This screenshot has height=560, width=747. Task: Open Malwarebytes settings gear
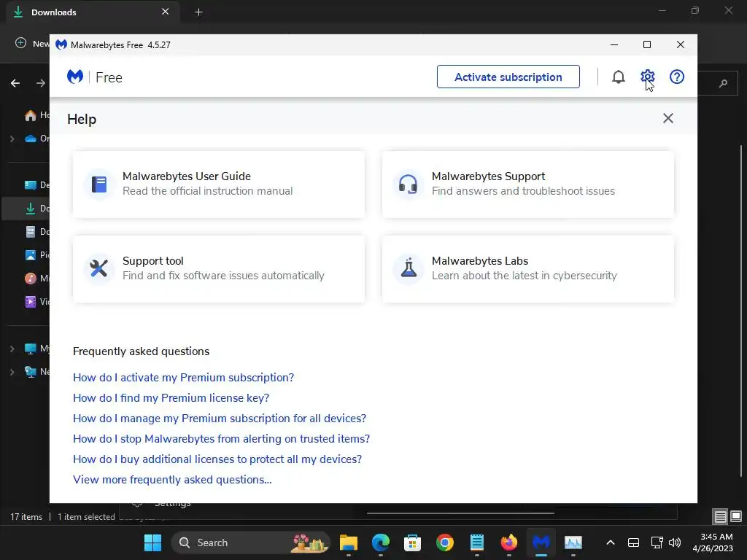(648, 77)
